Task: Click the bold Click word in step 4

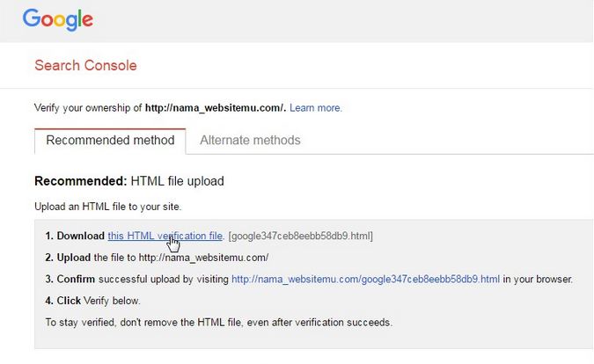Action: (69, 301)
